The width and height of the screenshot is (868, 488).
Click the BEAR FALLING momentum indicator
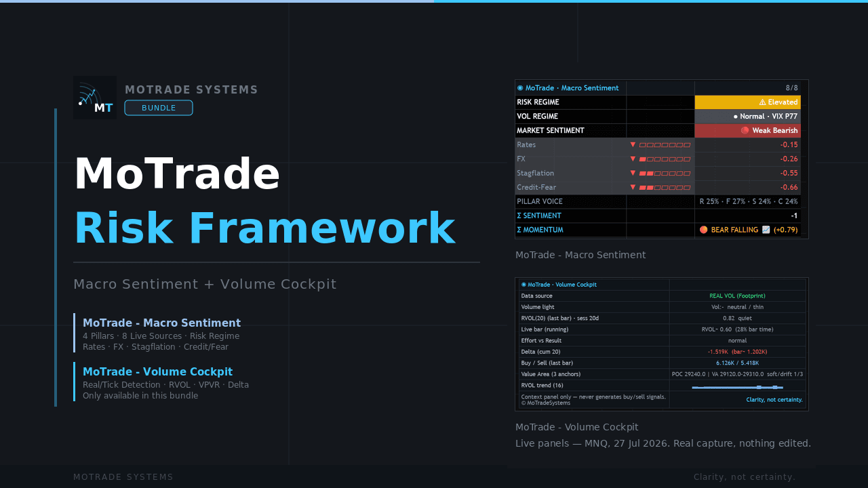(x=749, y=230)
